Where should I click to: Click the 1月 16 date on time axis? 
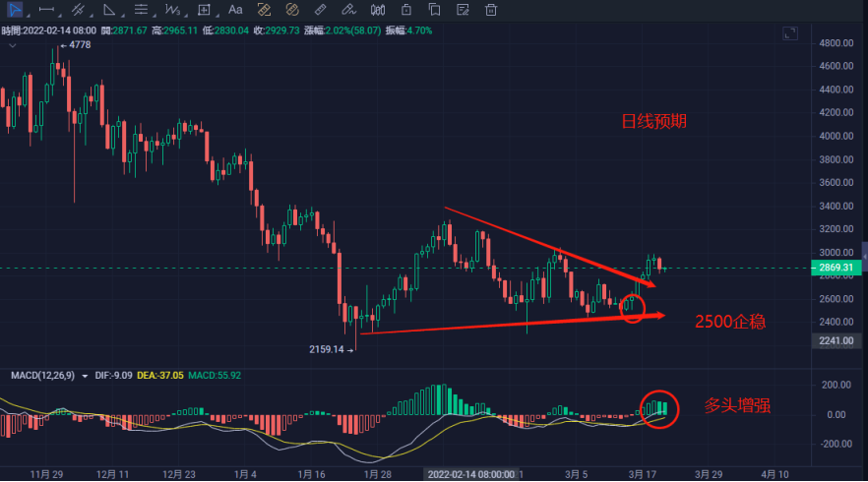tap(312, 474)
